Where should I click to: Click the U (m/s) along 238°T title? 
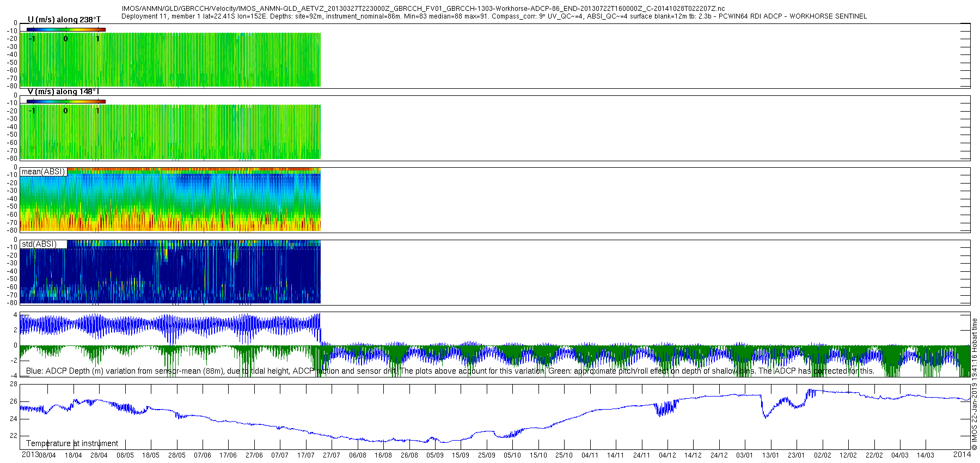click(64, 20)
